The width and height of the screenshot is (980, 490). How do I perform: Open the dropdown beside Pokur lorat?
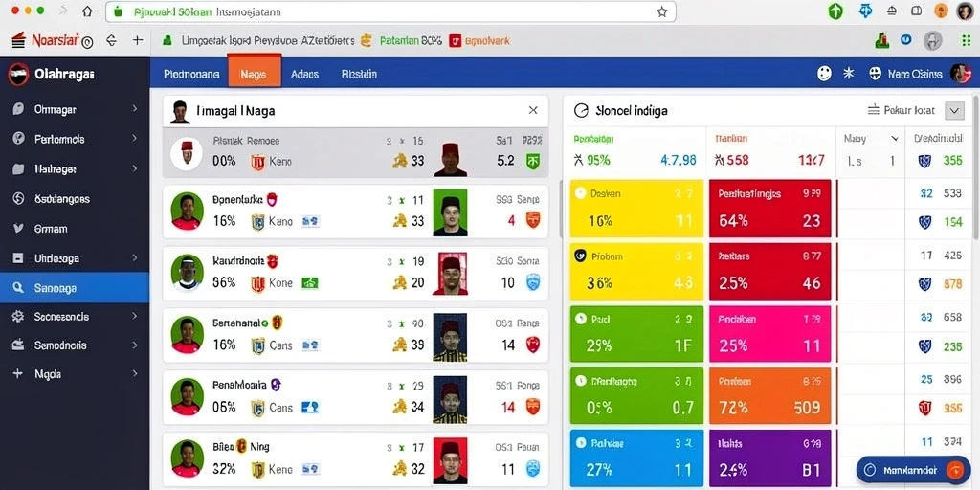pos(954,111)
